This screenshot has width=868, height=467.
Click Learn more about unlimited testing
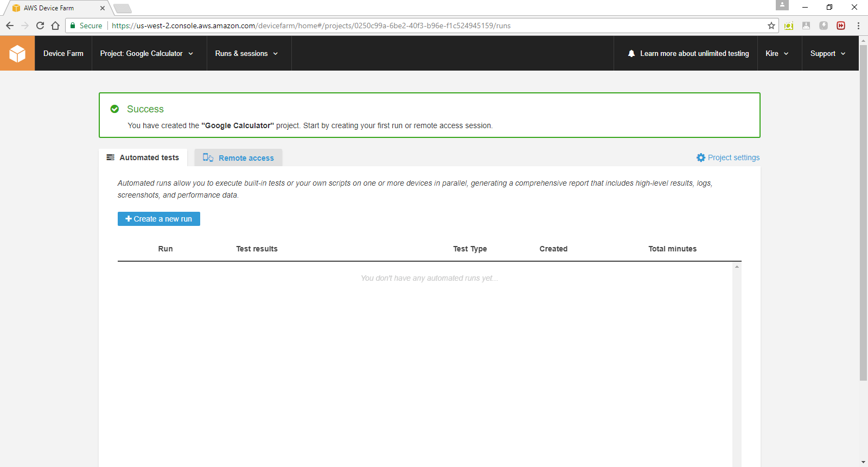pos(694,53)
